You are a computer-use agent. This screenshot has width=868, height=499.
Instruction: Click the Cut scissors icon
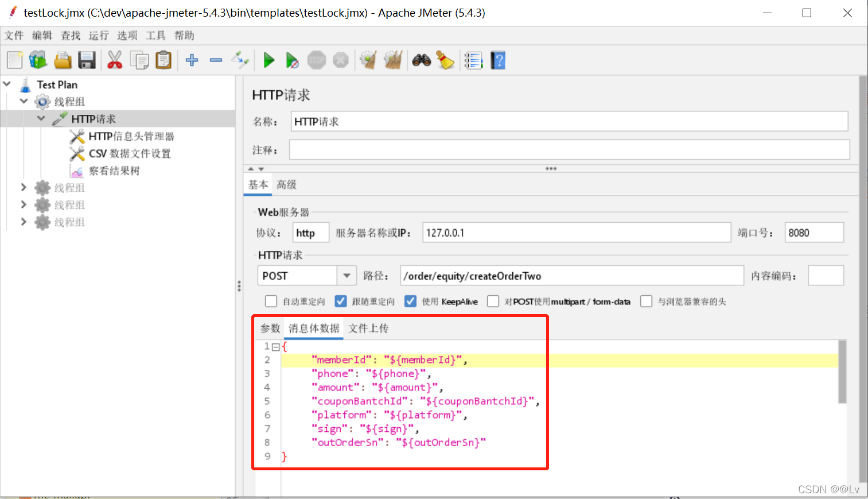[x=115, y=60]
